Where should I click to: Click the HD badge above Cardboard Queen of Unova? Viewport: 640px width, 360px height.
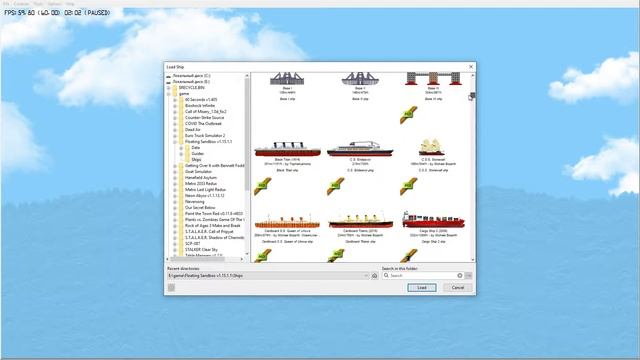click(262, 186)
